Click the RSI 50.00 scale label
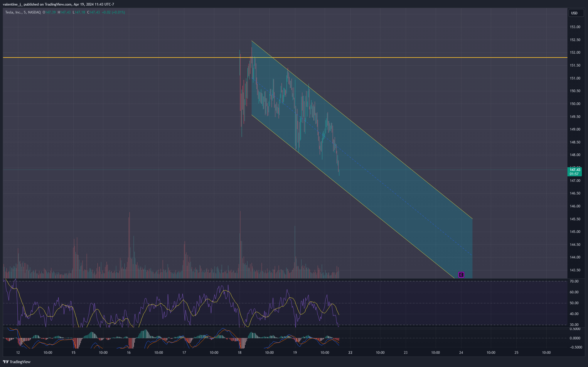 574,303
